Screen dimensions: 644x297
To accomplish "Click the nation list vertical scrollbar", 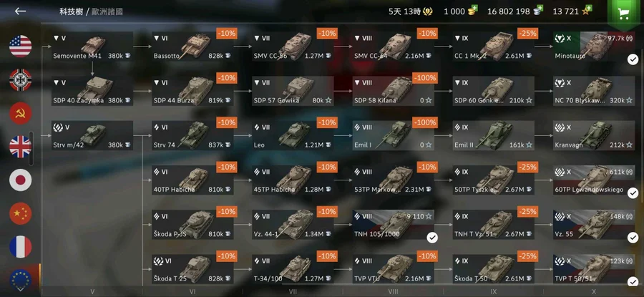I will [31, 149].
